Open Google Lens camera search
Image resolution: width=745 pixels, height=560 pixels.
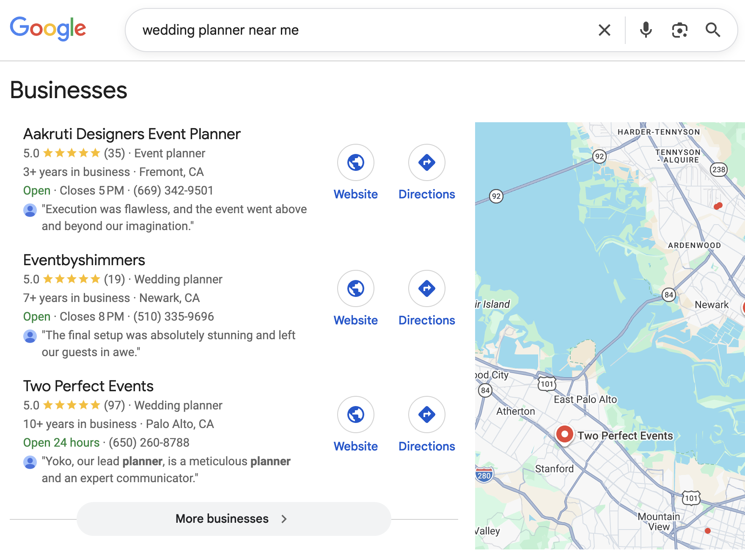pyautogui.click(x=679, y=30)
